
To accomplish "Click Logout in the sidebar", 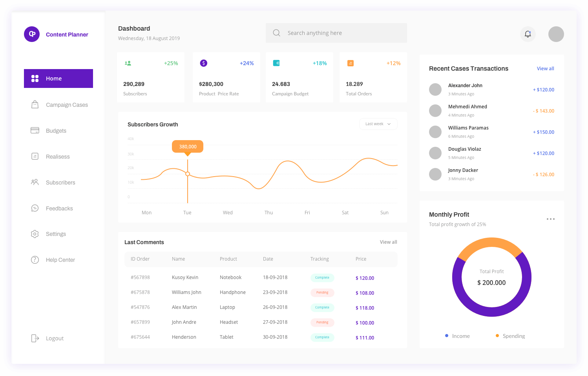I will click(x=55, y=338).
